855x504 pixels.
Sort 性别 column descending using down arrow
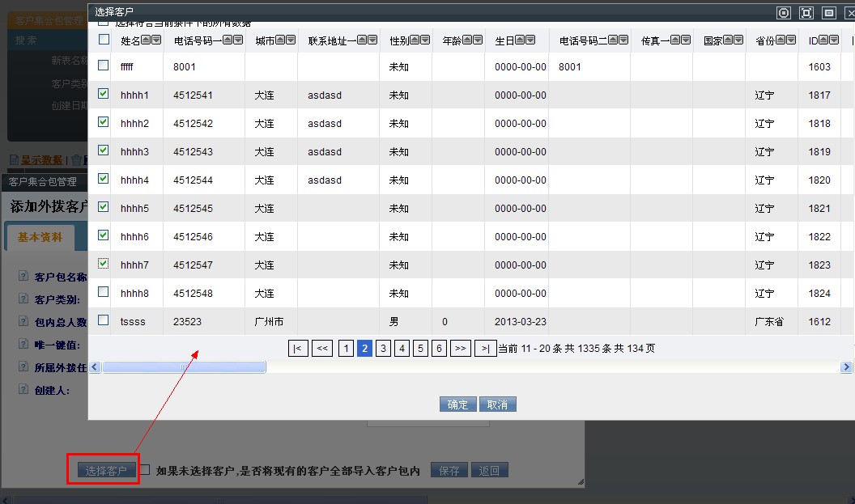coord(424,40)
